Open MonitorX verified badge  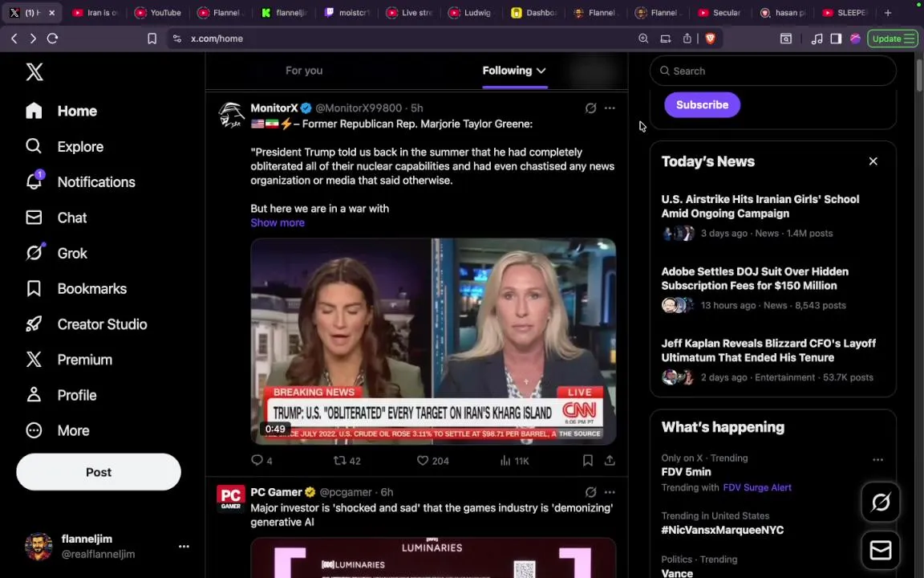306,108
